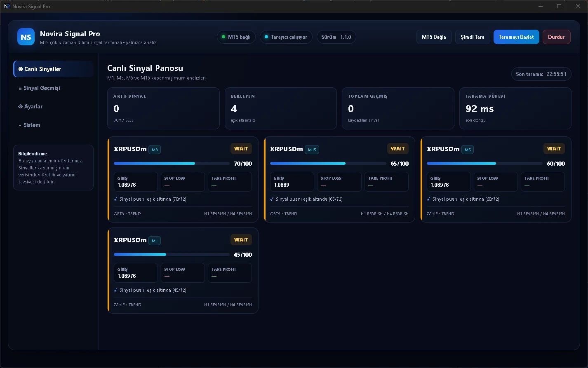The width and height of the screenshot is (588, 368).
Task: Click the checkmark beside 'eşik altında (45/72)'
Action: (115, 290)
